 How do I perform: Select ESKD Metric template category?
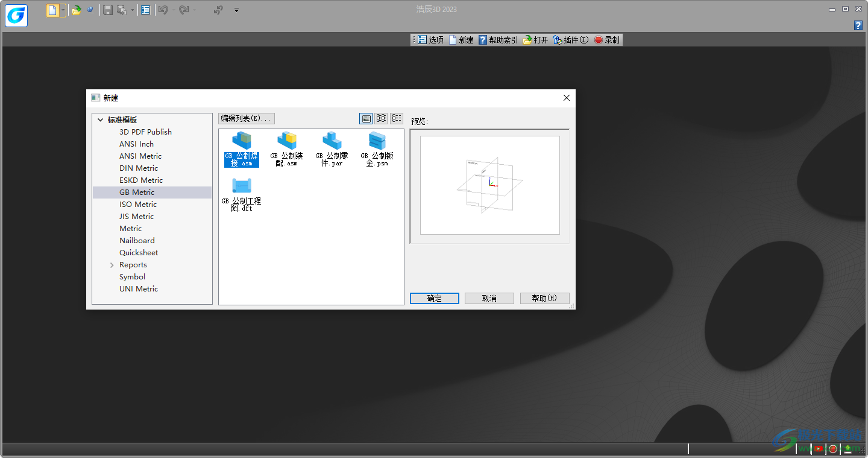click(x=141, y=180)
